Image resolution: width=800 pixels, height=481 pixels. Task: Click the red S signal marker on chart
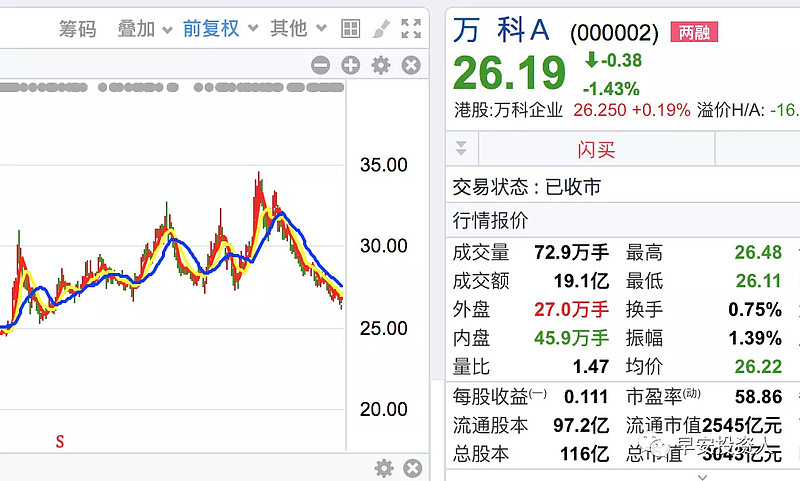pos(60,441)
